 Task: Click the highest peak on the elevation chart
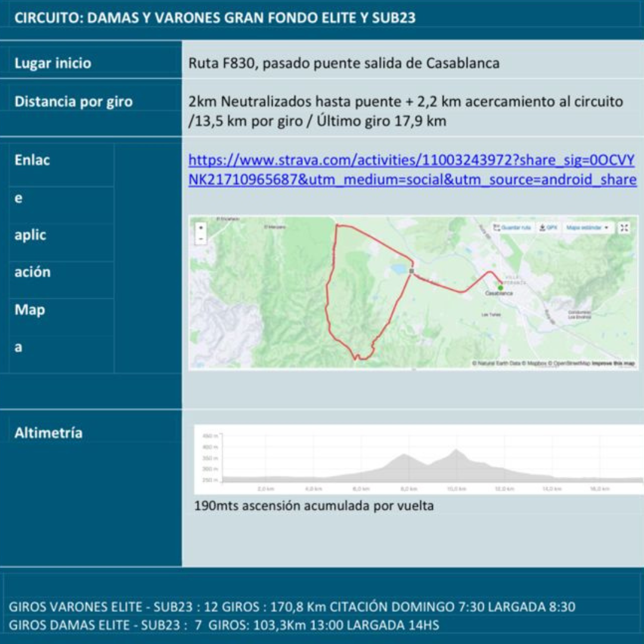(457, 451)
